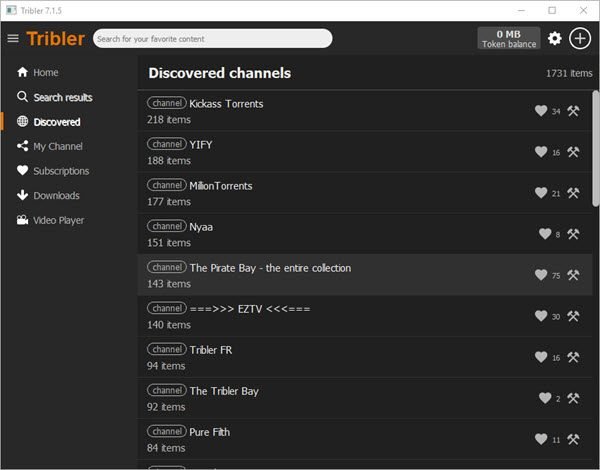Click hammer icon for Pure Filth
The height and width of the screenshot is (470, 600).
pyautogui.click(x=573, y=439)
